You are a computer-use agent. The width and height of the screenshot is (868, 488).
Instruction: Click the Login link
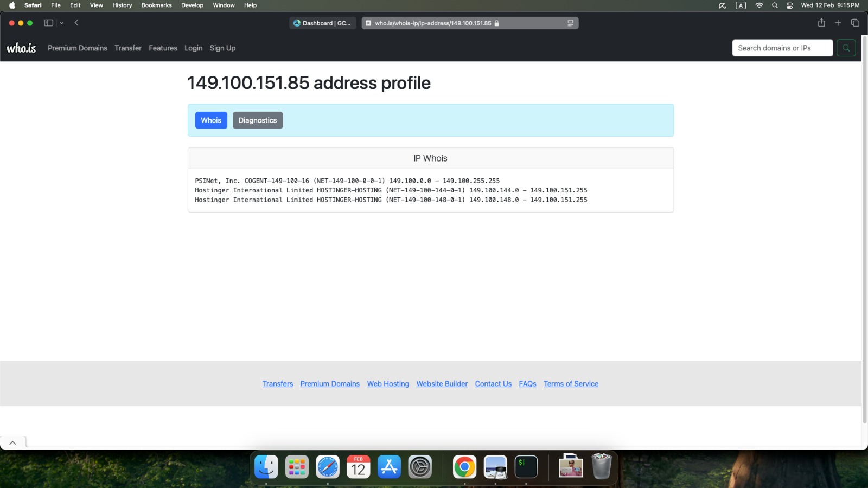(x=193, y=48)
